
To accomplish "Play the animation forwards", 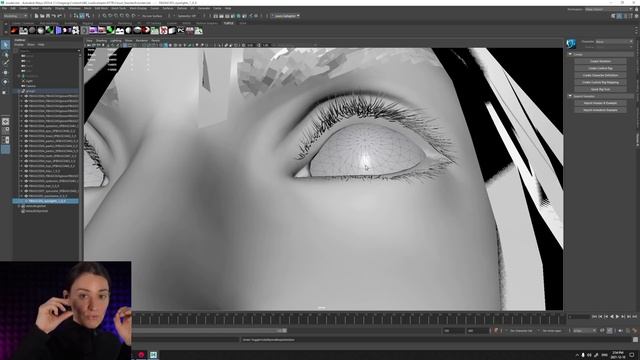I will [x=617, y=317].
